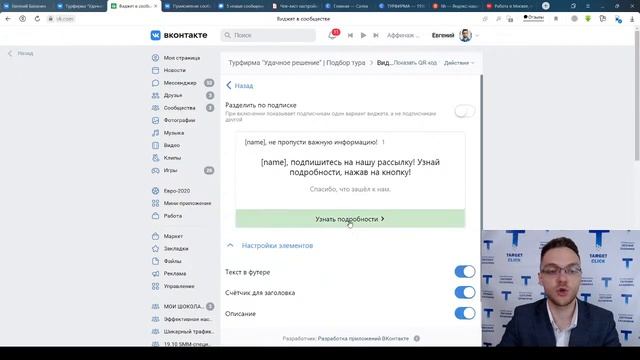Click the Маркет bag icon
The width and height of the screenshot is (640, 360).
coord(155,236)
